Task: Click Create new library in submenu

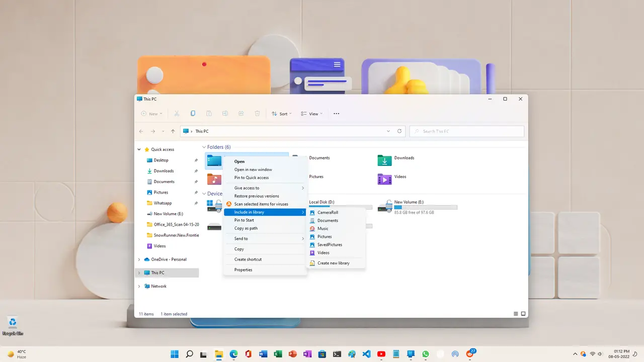Action: [x=333, y=263]
